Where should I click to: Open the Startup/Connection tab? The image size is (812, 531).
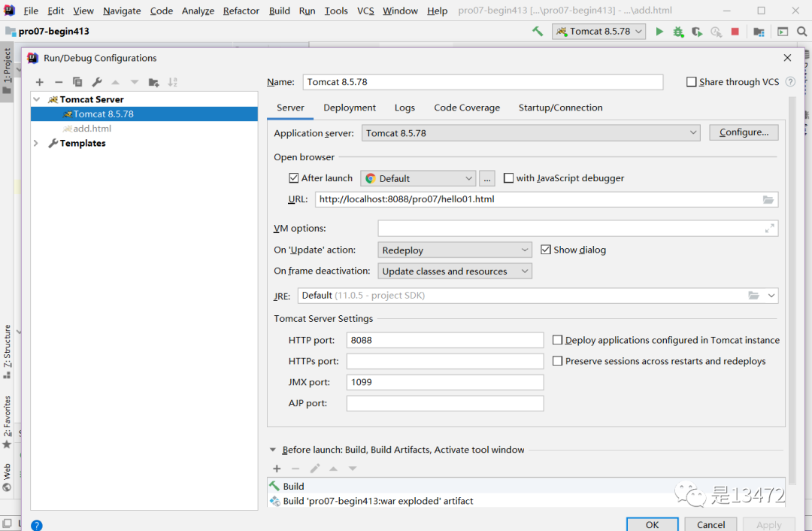tap(560, 108)
